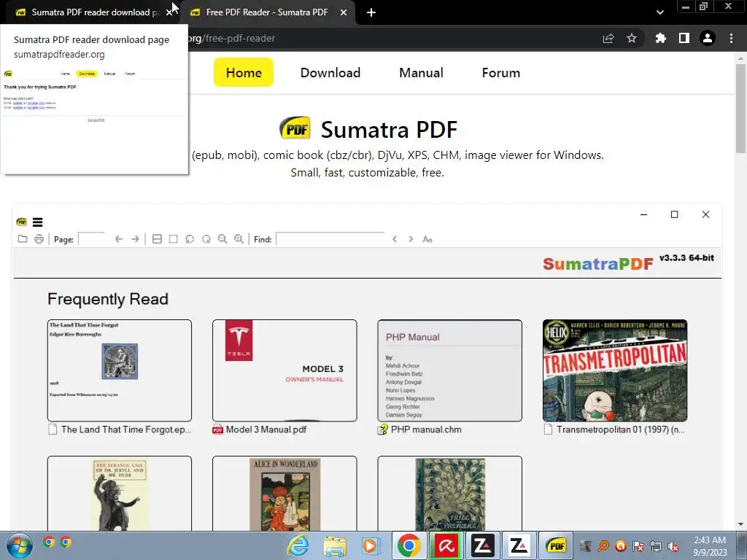The width and height of the screenshot is (747, 560).
Task: Click the muted volume tray icon
Action: [x=673, y=546]
